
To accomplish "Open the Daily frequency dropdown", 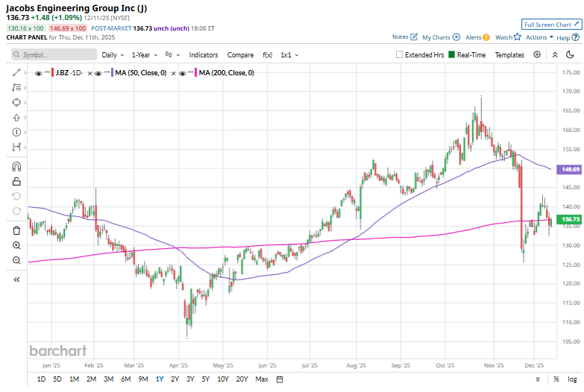I will pyautogui.click(x=113, y=55).
